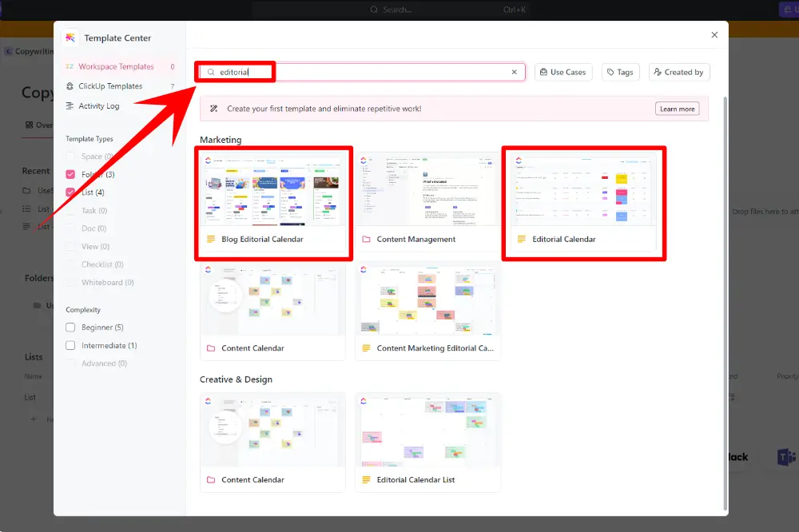The height and width of the screenshot is (532, 799).
Task: Tick the Intermediate complexity checkbox
Action: point(71,346)
